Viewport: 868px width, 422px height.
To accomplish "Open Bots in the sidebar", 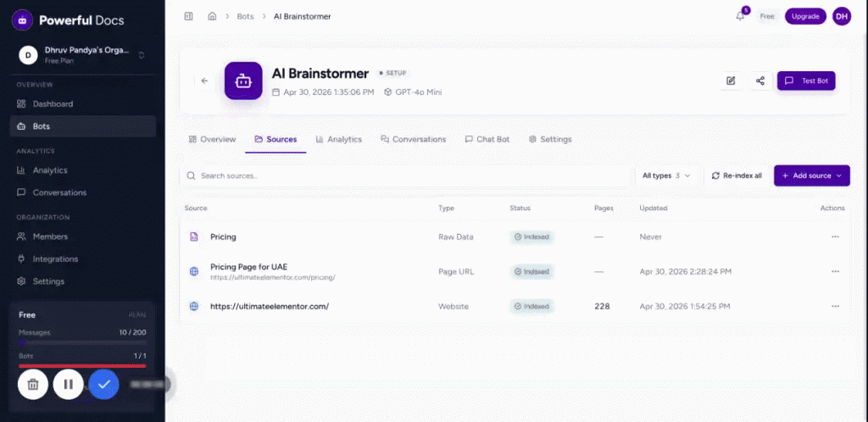I will pos(82,126).
